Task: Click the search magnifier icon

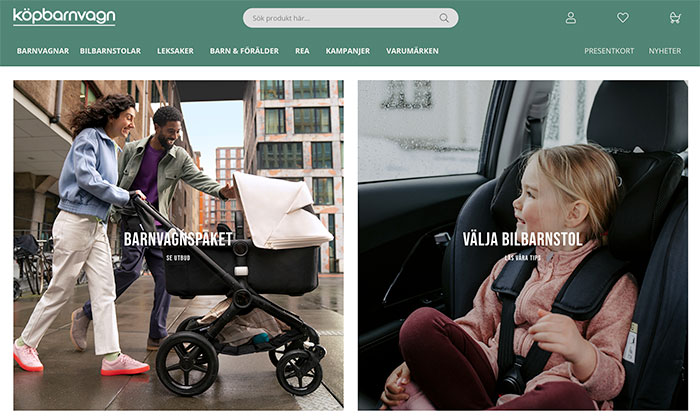Action: point(444,18)
